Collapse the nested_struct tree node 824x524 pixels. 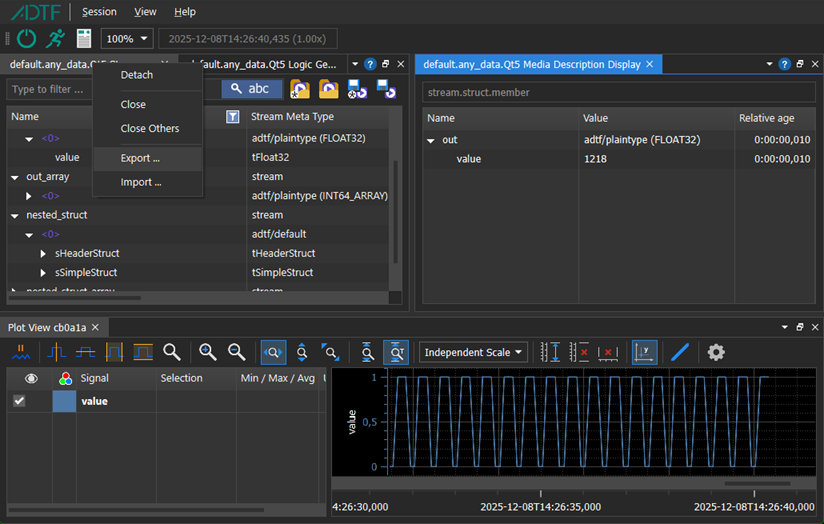pyautogui.click(x=15, y=215)
